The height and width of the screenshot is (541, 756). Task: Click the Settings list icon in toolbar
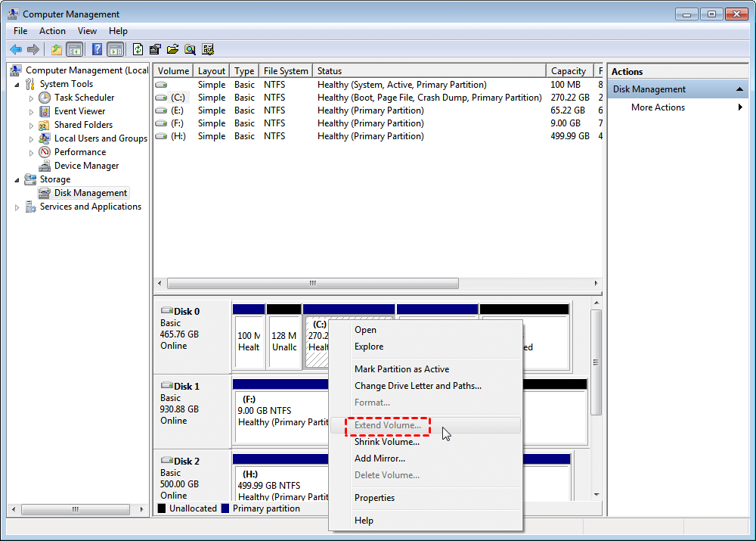[x=208, y=49]
